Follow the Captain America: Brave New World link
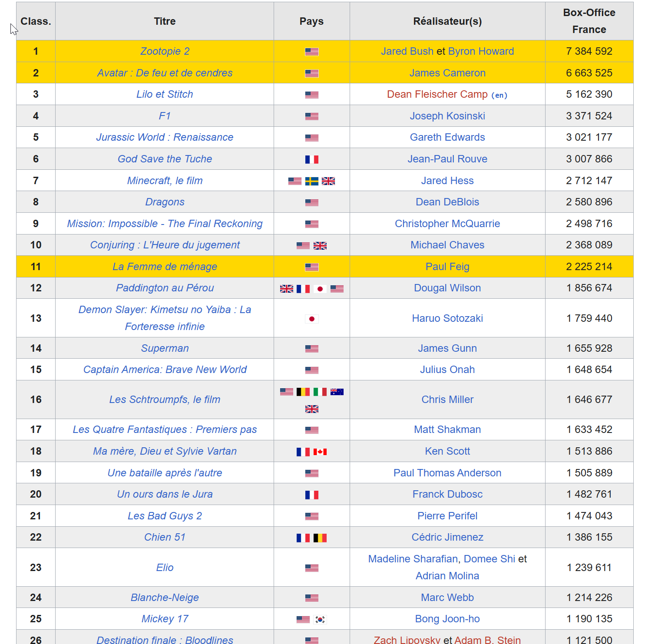 (x=165, y=370)
